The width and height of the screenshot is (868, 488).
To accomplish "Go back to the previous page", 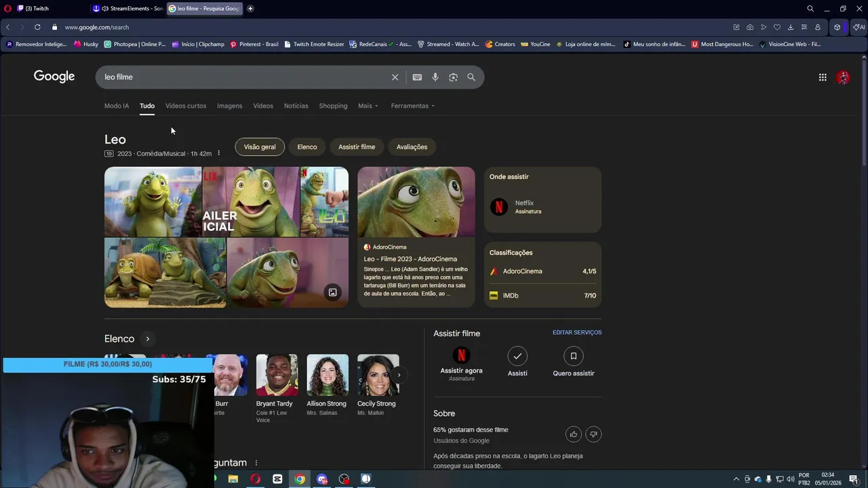I will (7, 27).
